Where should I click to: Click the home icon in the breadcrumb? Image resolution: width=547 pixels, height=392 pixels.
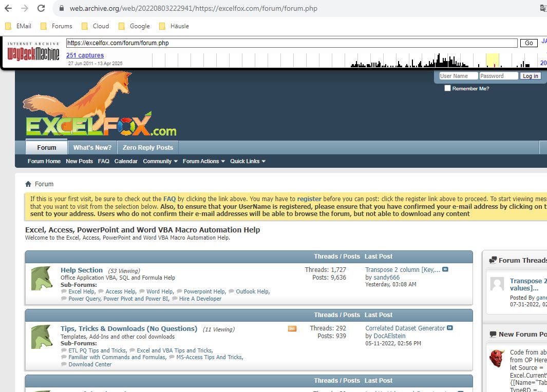point(28,184)
